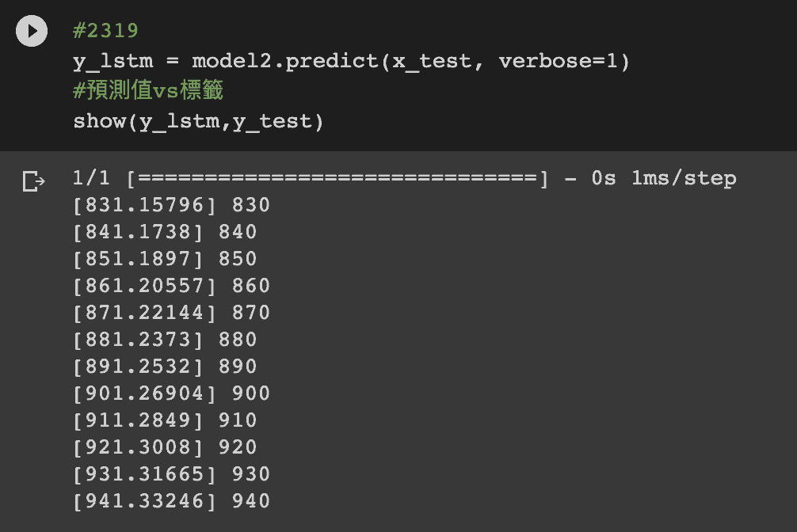This screenshot has width=797, height=532.
Task: Select the [831.15796] 830 output row
Action: [171, 205]
